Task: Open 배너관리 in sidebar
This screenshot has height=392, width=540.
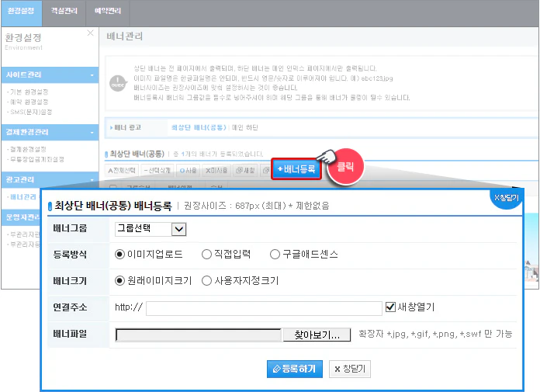Action: point(22,197)
